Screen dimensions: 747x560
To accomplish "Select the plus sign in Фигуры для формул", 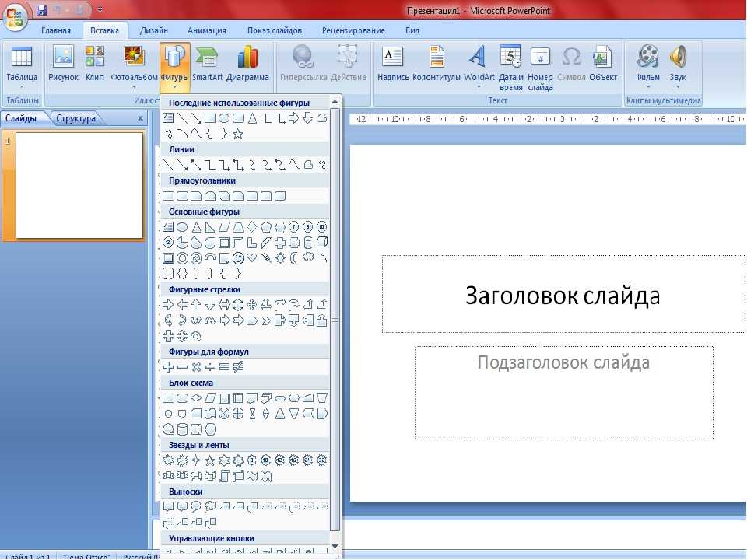I will [x=168, y=366].
